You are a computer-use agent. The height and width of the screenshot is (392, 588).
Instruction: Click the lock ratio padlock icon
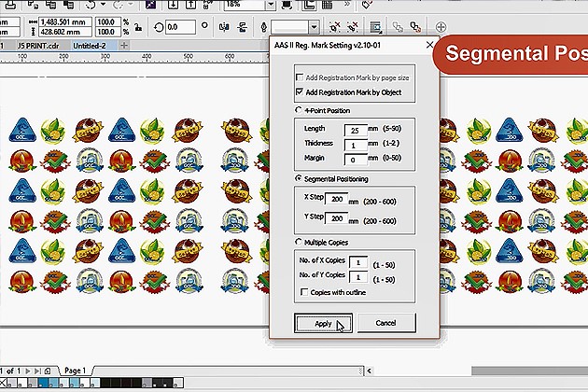click(138, 27)
